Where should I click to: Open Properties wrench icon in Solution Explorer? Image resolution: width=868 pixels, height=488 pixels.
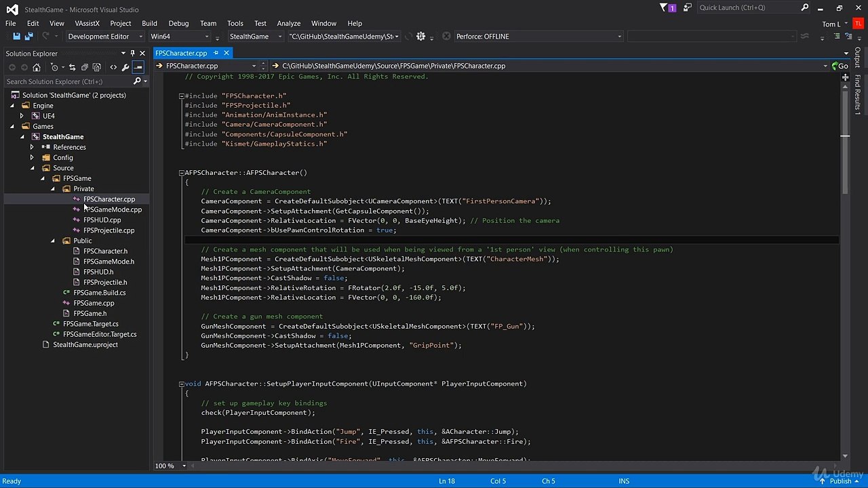[x=125, y=67]
